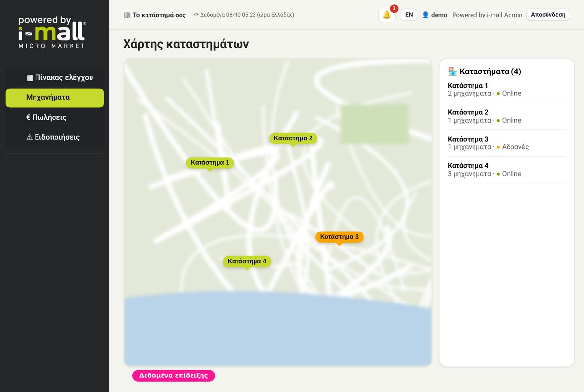Choose the Κατάστημα 2 name in the stores list
The height and width of the screenshot is (392, 584).
click(468, 112)
